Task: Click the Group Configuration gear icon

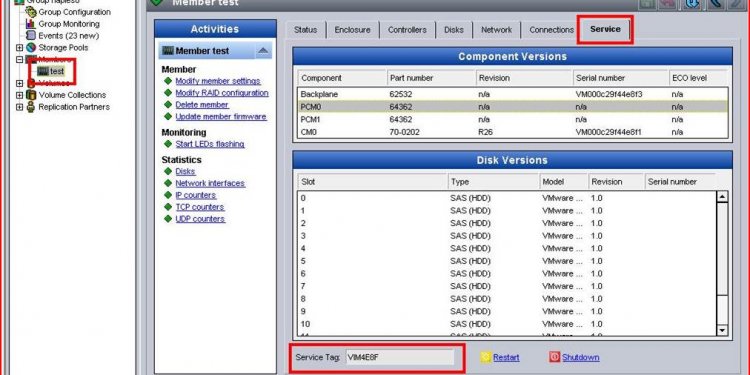Action: click(31, 12)
